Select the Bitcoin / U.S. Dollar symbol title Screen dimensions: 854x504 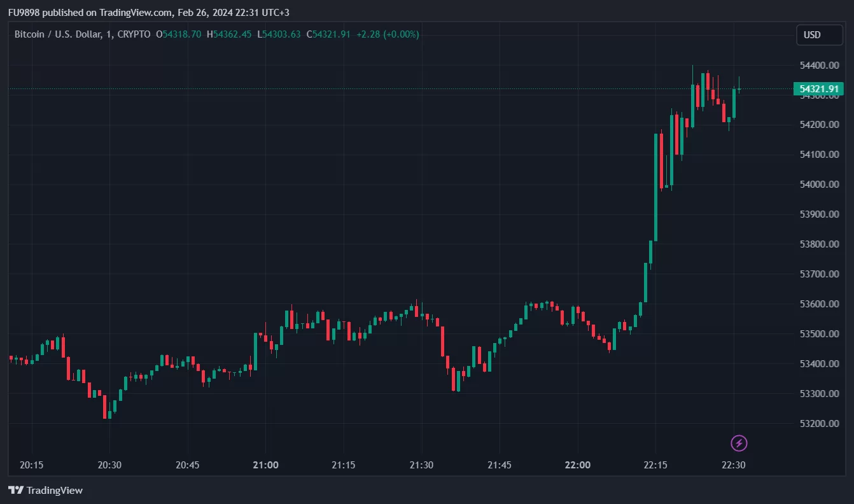pyautogui.click(x=57, y=34)
